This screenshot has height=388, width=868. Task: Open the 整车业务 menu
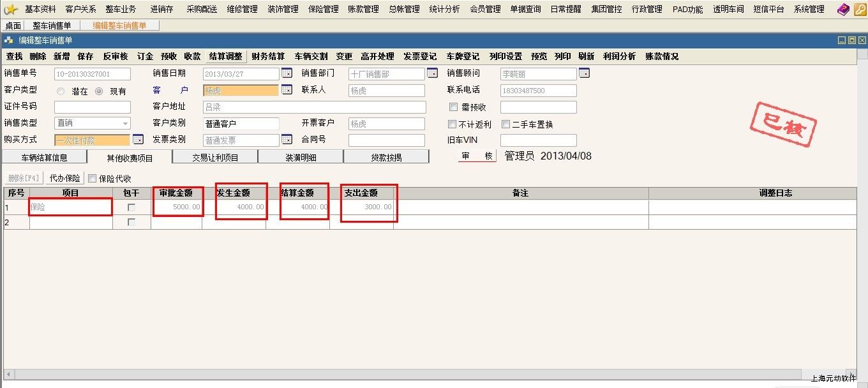[121, 10]
